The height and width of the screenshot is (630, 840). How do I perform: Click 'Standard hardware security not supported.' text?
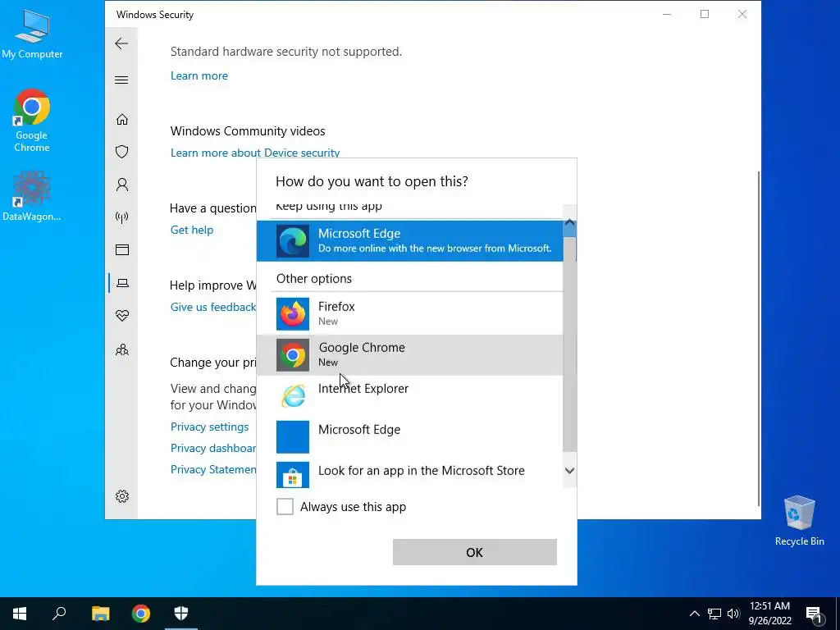tap(286, 52)
